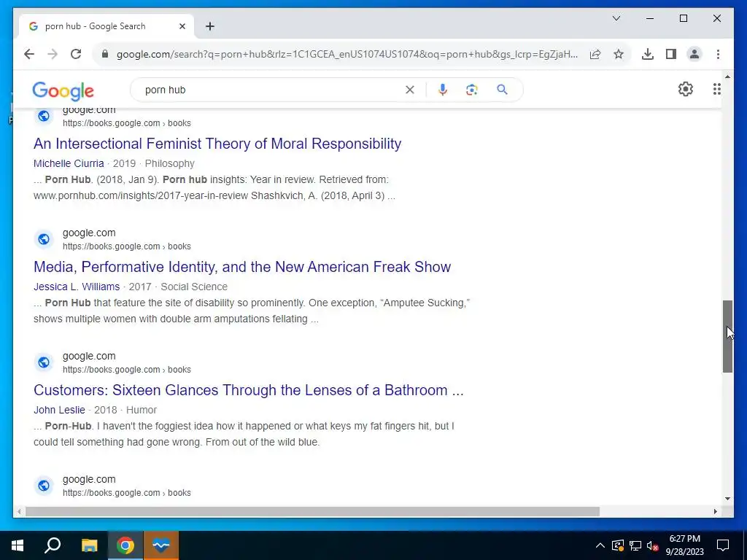Click vertical scrollbar up arrow
This screenshot has height=560, width=747.
[727, 77]
